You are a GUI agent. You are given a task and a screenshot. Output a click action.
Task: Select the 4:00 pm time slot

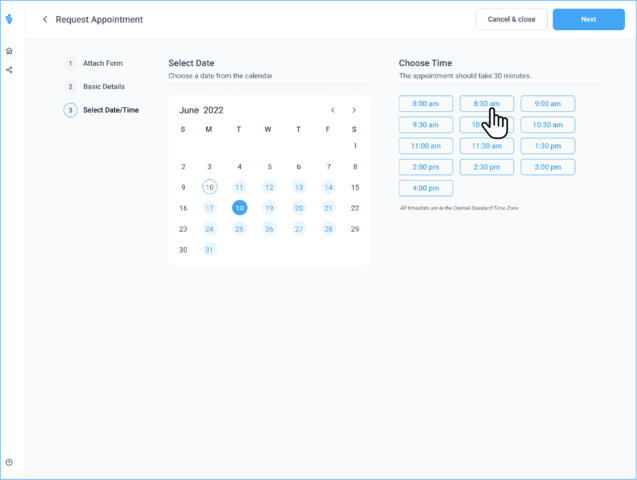click(426, 188)
